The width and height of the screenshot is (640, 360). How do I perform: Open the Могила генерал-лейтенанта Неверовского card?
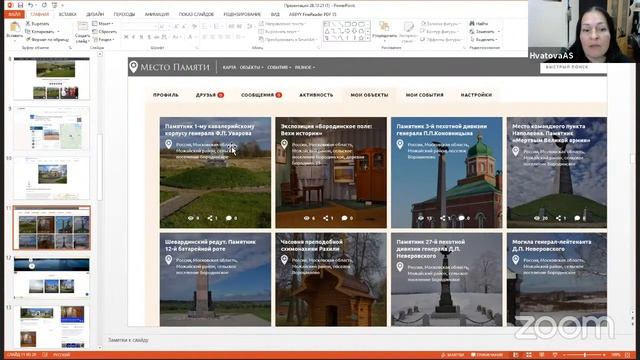[x=557, y=280]
